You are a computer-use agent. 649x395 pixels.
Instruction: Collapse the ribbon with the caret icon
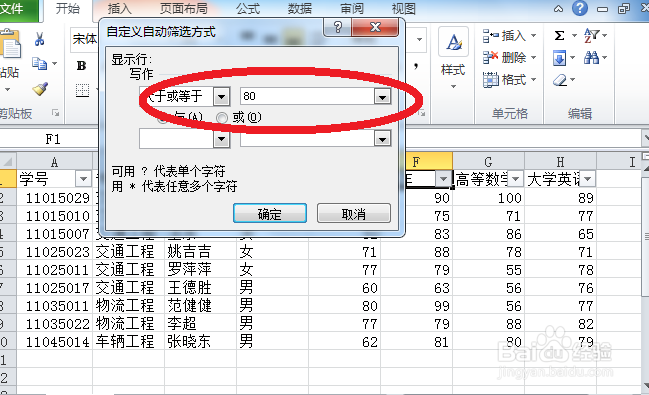click(x=558, y=9)
